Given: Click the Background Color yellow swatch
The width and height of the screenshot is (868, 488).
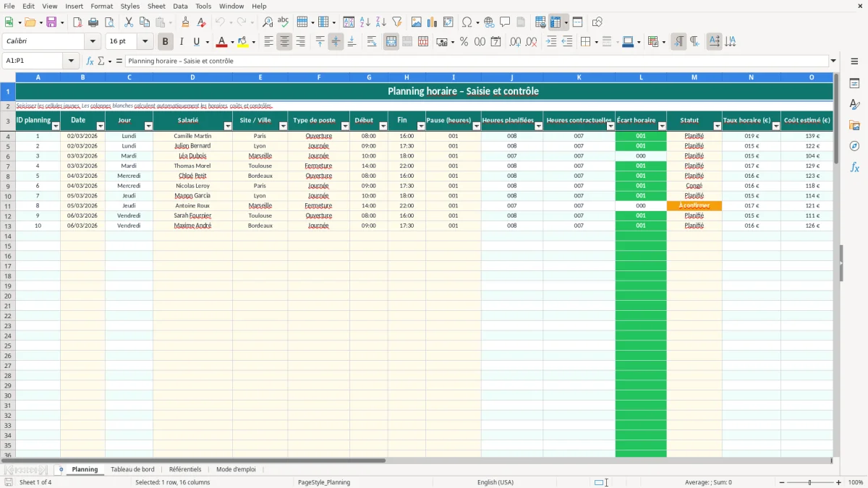Looking at the screenshot, I should (243, 42).
